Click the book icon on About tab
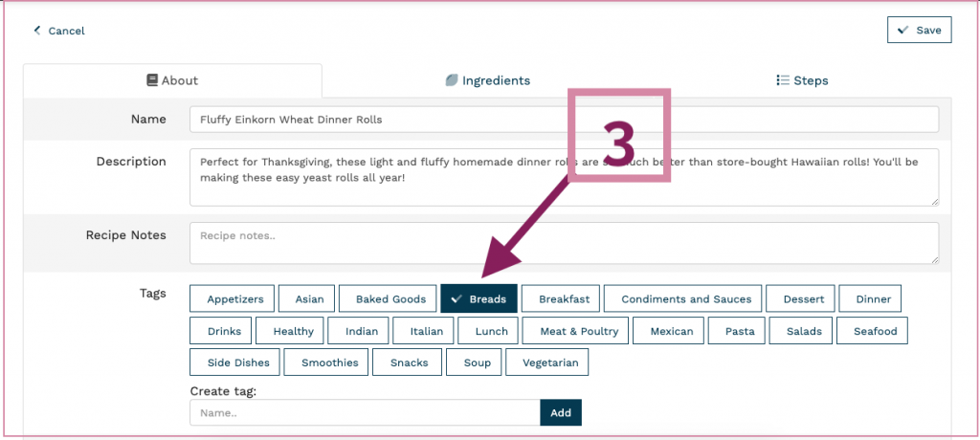The width and height of the screenshot is (980, 440). [x=152, y=80]
